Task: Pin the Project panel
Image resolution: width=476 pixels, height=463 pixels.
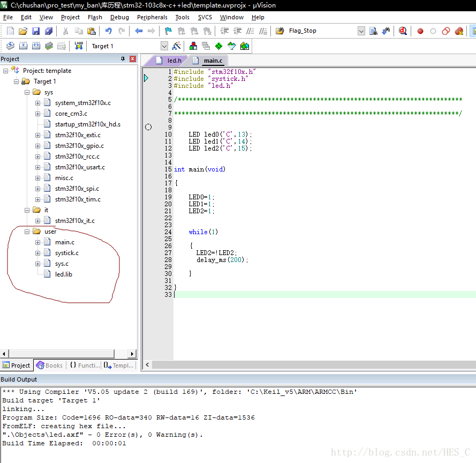Action: (123, 59)
